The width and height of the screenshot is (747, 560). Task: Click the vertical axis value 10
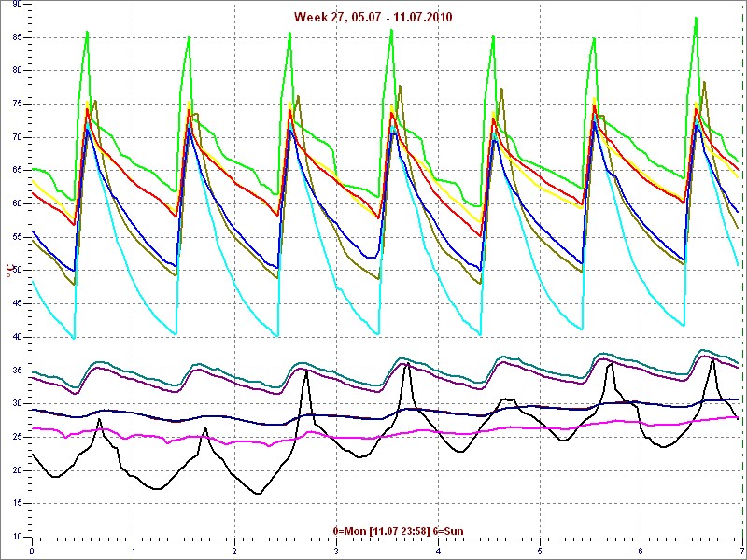point(15,538)
